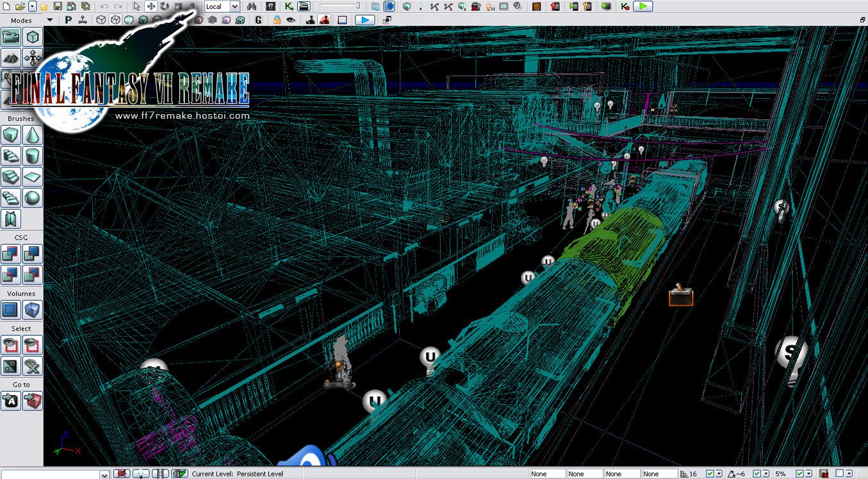Screen dimensions: 868x479
Task: Open Matinee with the clapperboard icon
Action: (x=303, y=6)
